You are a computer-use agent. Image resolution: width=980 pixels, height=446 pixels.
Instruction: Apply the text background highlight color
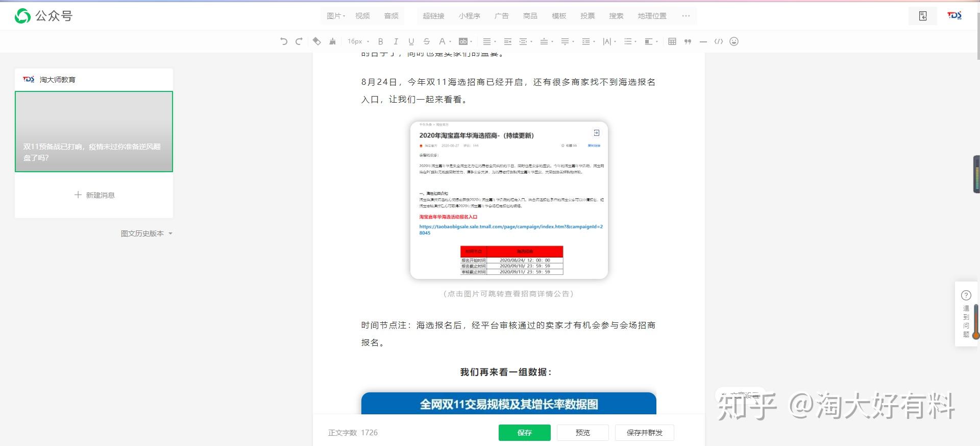tap(463, 41)
